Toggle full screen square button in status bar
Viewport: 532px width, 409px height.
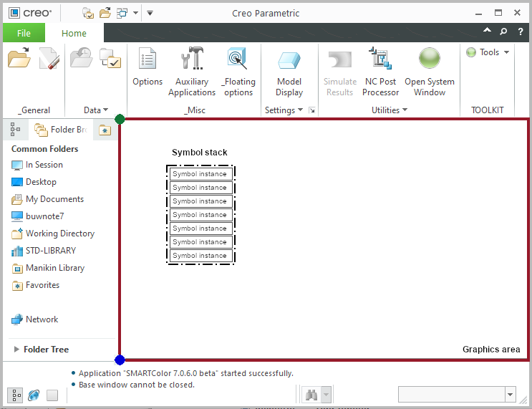52,395
